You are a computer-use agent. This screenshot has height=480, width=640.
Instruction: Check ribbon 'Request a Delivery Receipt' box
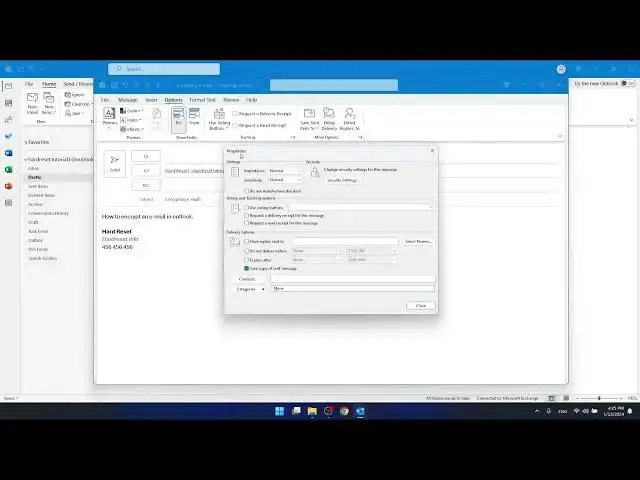pos(235,113)
